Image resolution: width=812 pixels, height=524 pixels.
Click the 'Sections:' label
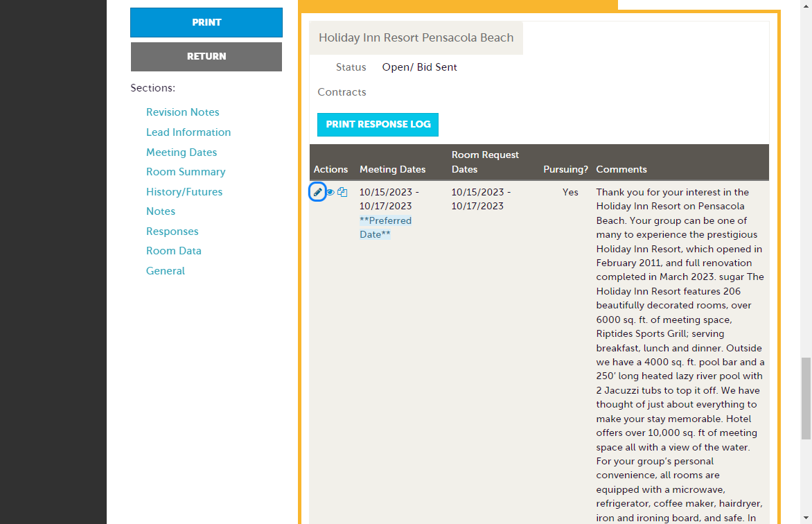152,88
